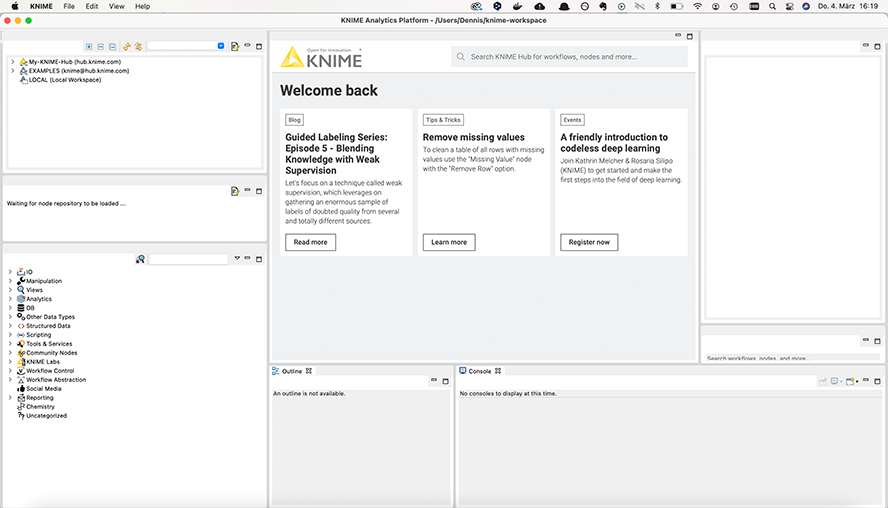
Task: Click the Reporting category icon
Action: (x=21, y=398)
